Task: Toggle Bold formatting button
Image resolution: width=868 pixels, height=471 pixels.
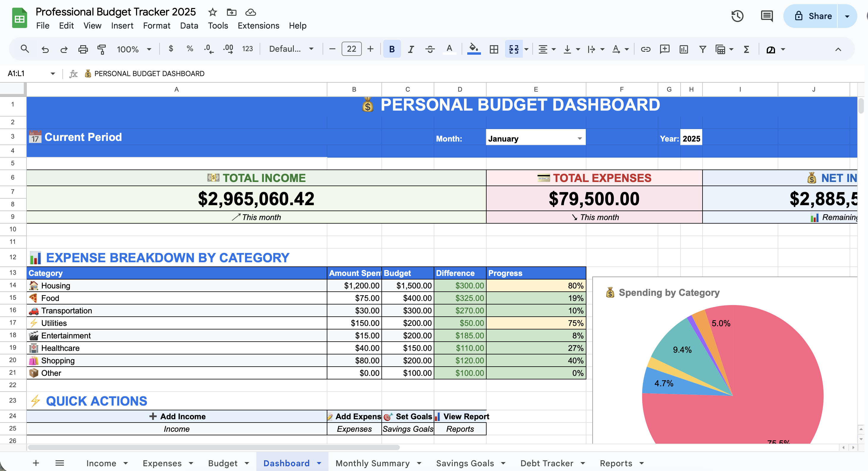Action: point(392,49)
